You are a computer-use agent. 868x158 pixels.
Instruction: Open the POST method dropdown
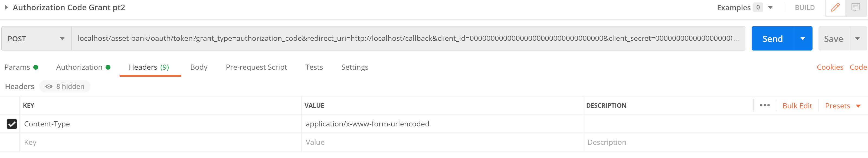pyautogui.click(x=36, y=39)
